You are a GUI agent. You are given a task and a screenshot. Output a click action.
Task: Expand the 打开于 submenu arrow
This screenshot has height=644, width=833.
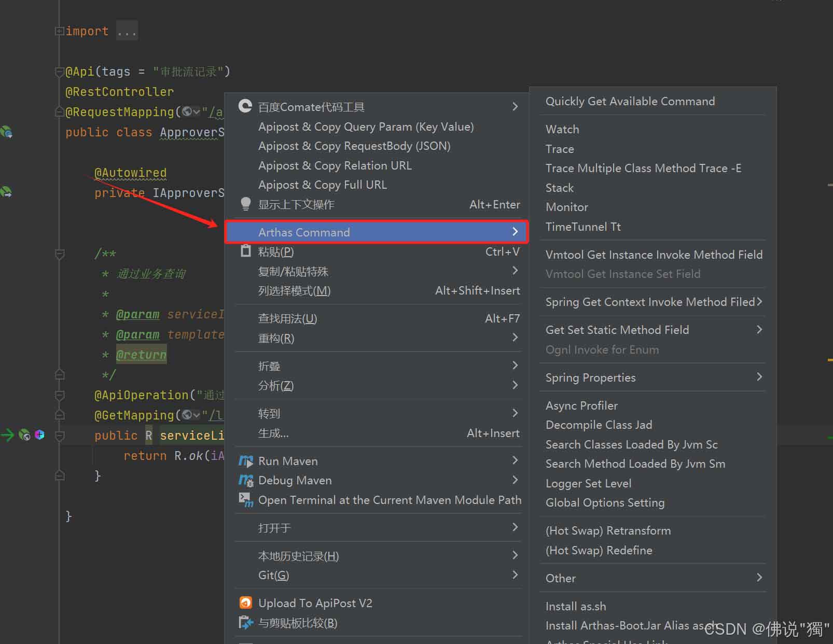click(515, 527)
